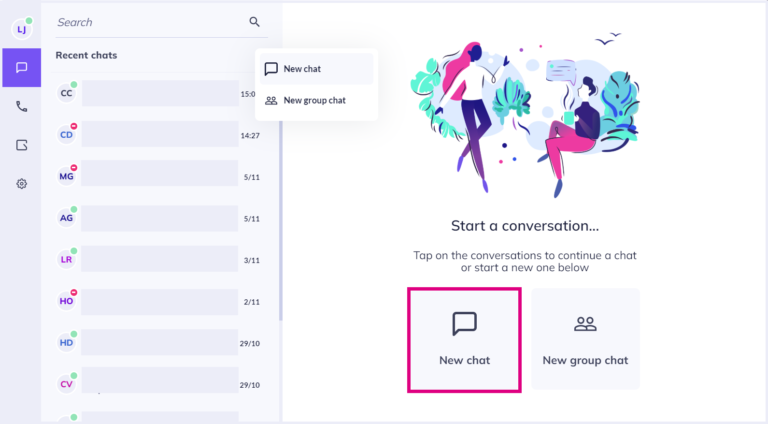The image size is (768, 424).
Task: Open conversation with CC contact
Action: click(159, 94)
